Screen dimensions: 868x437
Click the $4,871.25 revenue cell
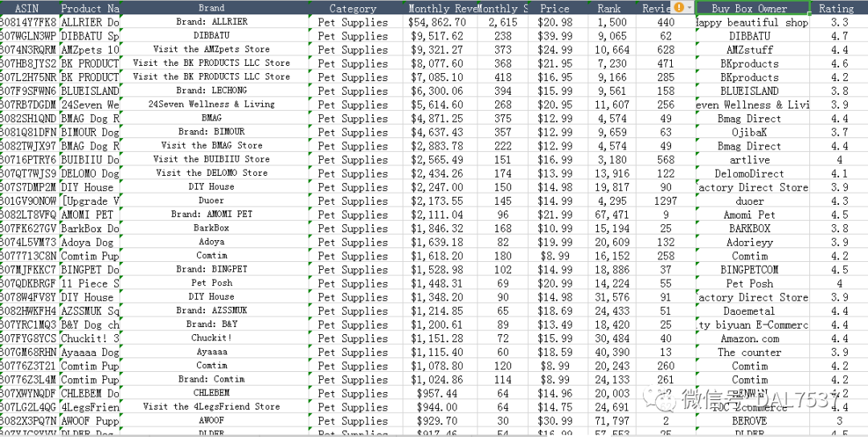pyautogui.click(x=440, y=118)
